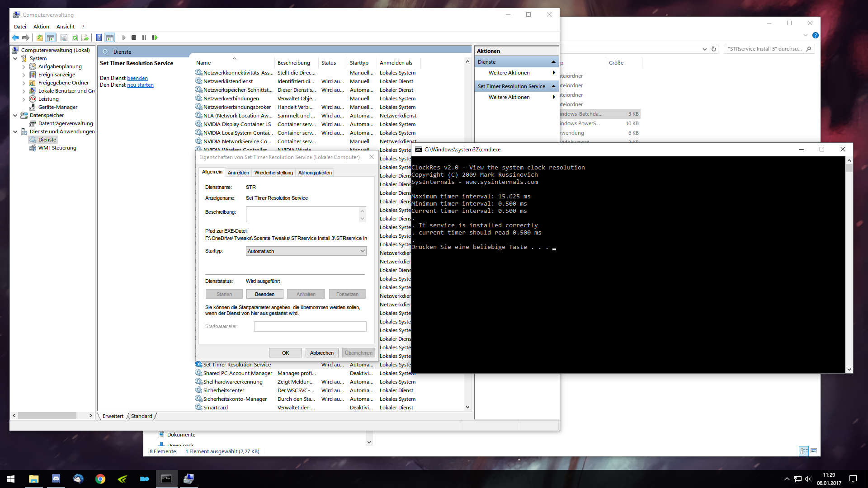This screenshot has height=488, width=868.
Task: Open Google Chrome from the taskbar
Action: 100,479
